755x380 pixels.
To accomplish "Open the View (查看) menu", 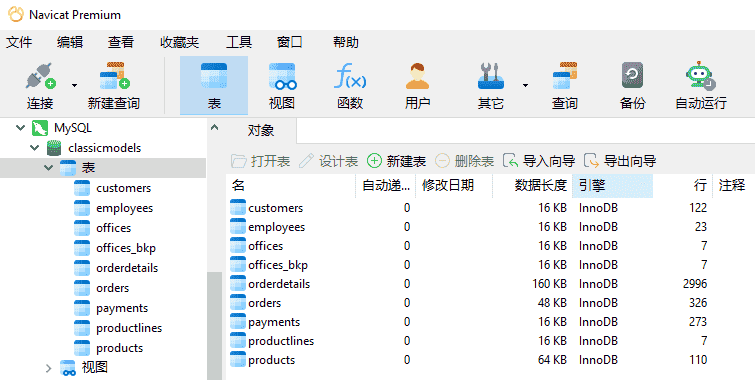I will coord(120,42).
